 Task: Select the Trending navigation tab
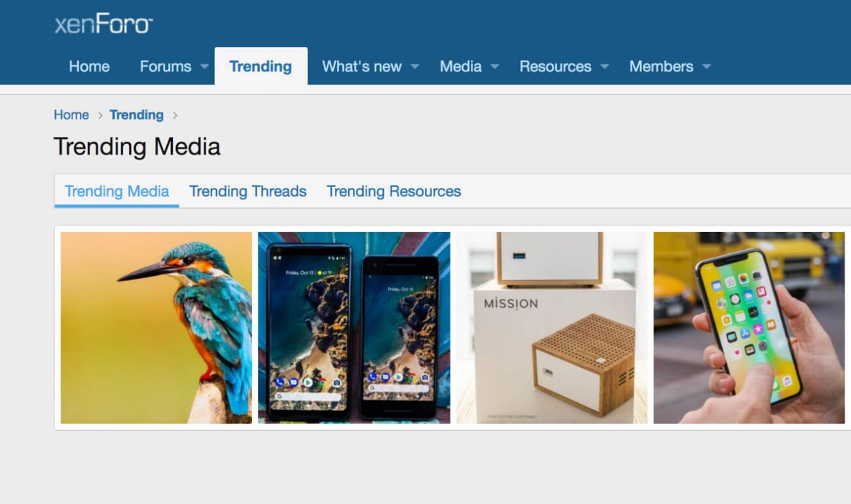261,66
